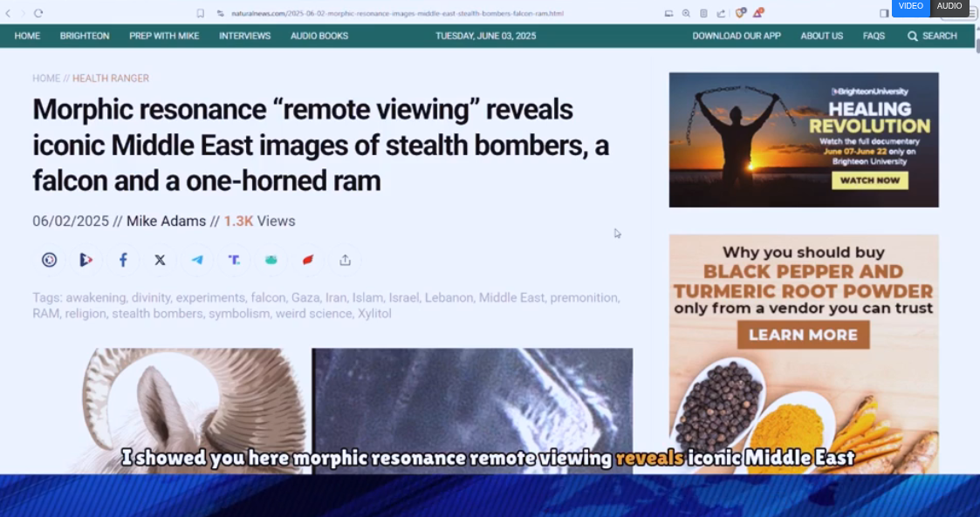This screenshot has height=517, width=980.
Task: Reload the page in the browser
Action: [x=38, y=13]
